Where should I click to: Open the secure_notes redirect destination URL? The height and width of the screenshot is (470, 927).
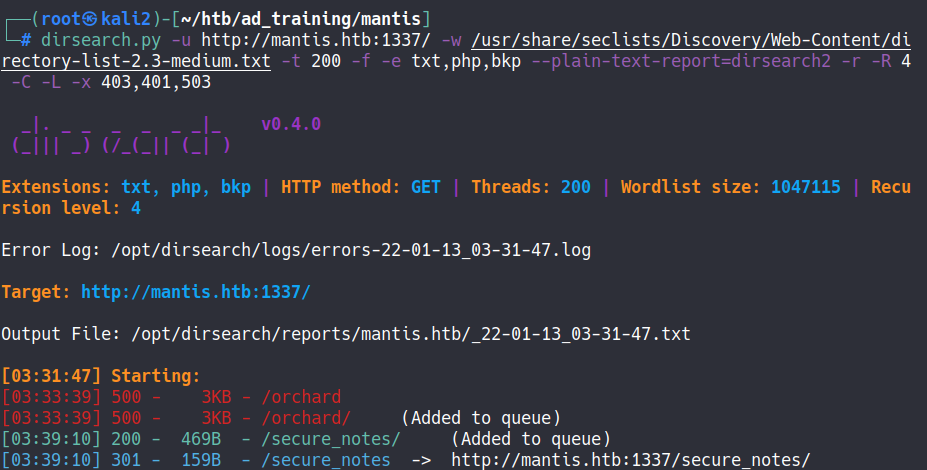tap(630, 460)
